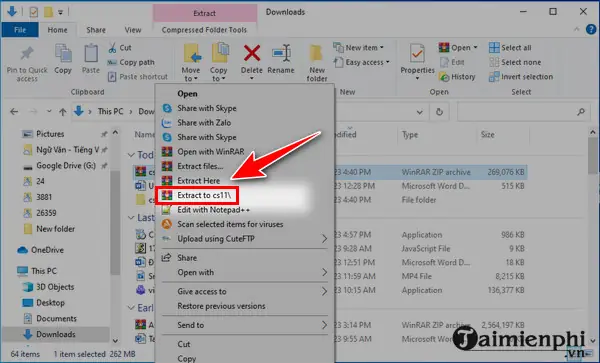Click the Properties ribbon icon
Viewport: 600px width, 363px height.
[417, 54]
